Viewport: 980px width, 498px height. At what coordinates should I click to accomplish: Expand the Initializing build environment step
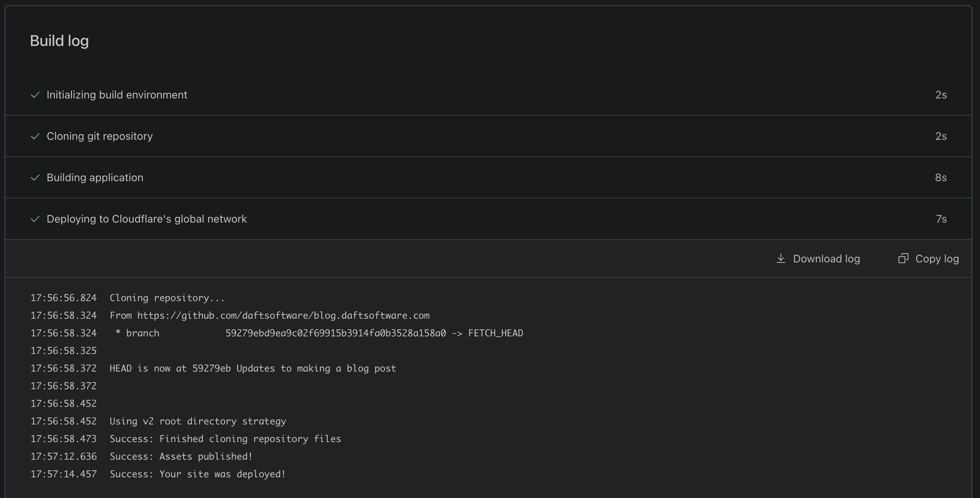pos(117,95)
